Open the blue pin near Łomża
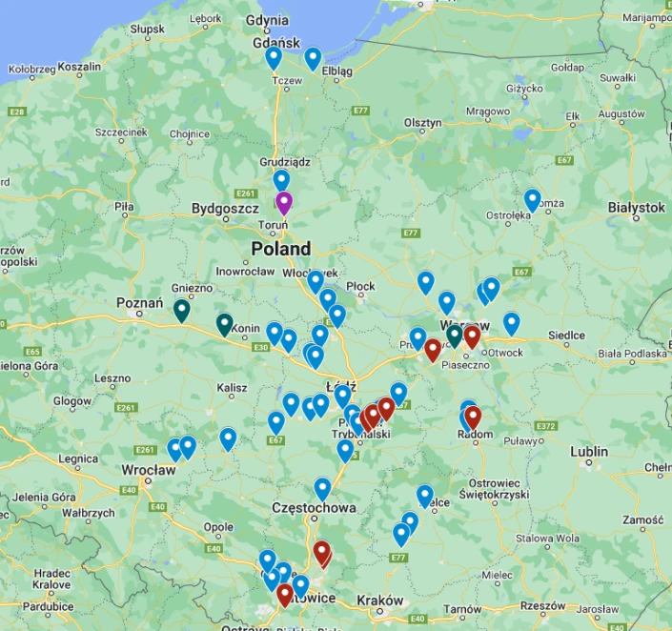The width and height of the screenshot is (672, 631). pos(533,200)
